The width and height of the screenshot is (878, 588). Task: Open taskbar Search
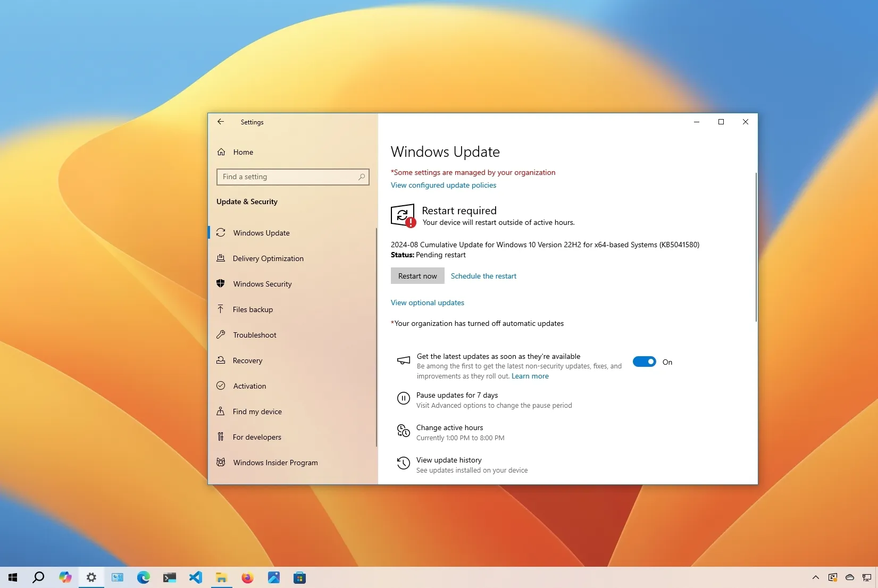tap(38, 577)
